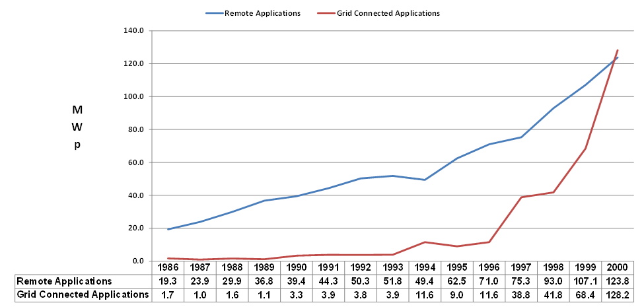Select the 140.0 y-axis label
This screenshot has width=644, height=307.
[x=134, y=30]
